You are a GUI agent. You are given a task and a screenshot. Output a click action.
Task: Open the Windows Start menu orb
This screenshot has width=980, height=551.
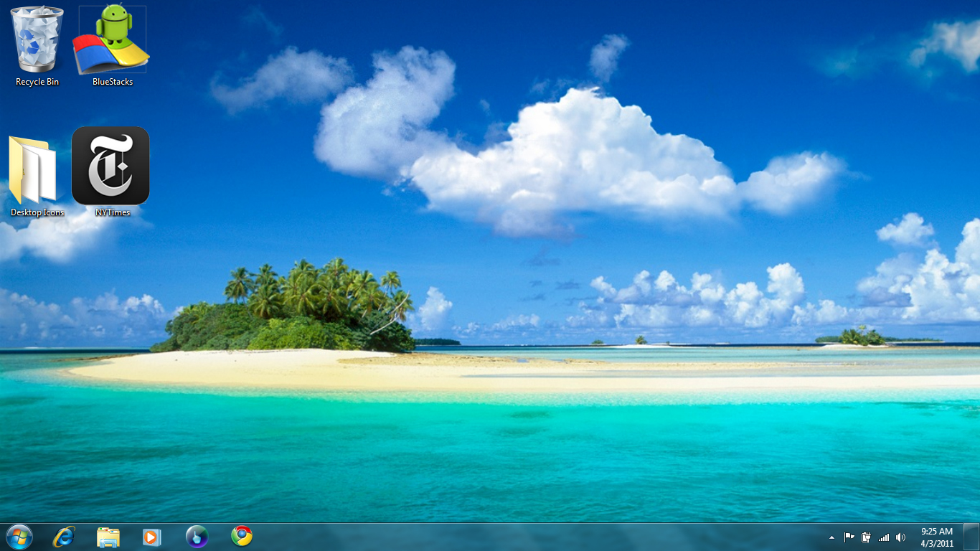coord(19,537)
